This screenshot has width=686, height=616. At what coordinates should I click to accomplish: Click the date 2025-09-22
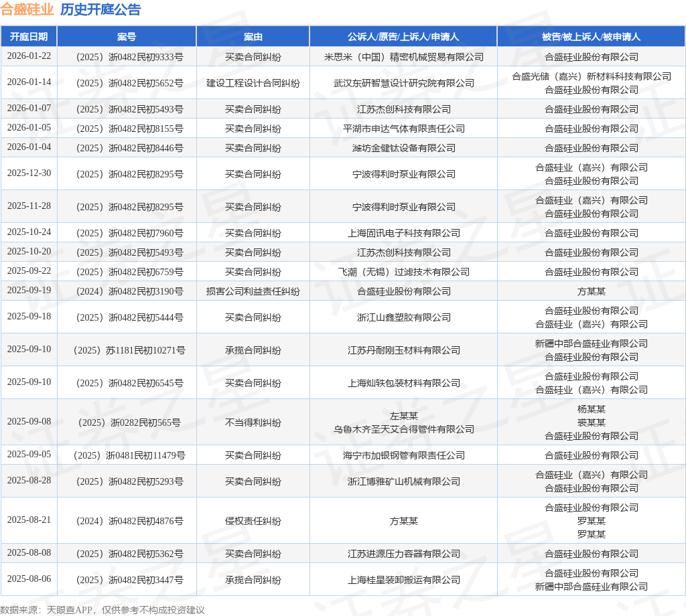pos(29,271)
